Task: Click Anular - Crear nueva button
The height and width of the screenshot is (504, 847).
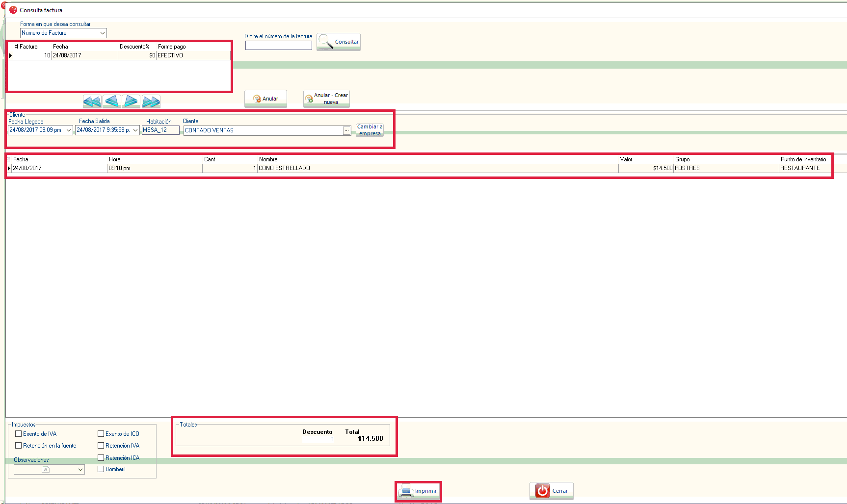Action: (326, 99)
